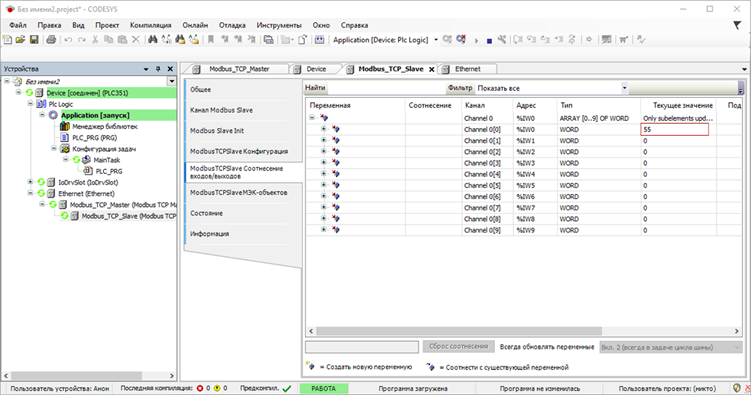Open the Файл menu

18,25
